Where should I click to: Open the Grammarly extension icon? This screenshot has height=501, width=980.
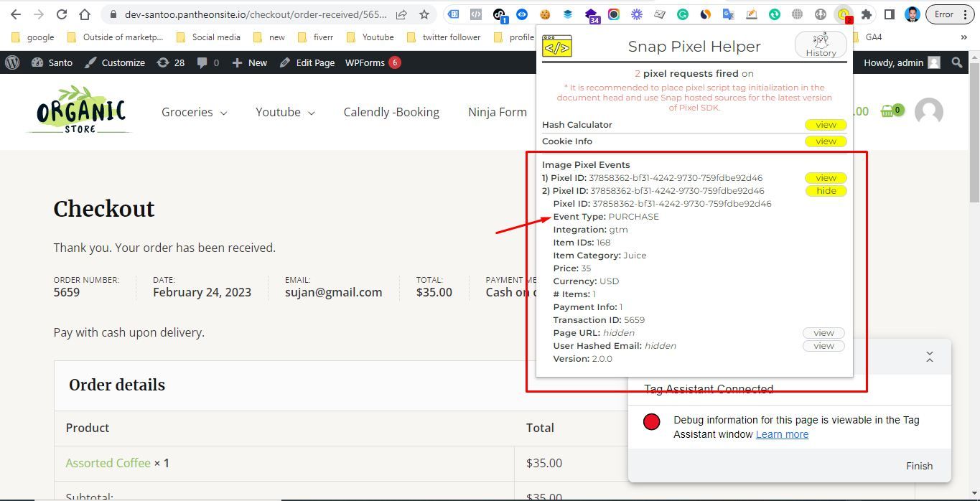(x=683, y=14)
